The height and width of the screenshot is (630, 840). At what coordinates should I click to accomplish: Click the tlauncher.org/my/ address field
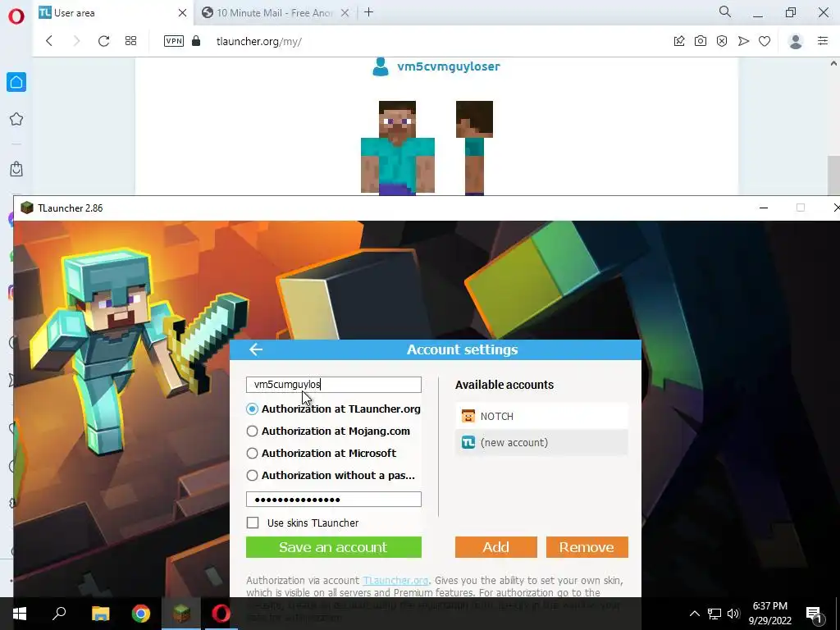[x=258, y=41]
